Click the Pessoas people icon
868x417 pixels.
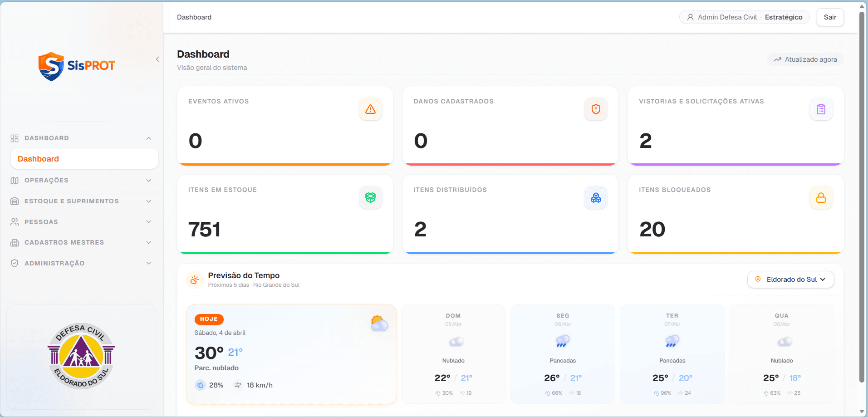pos(15,222)
